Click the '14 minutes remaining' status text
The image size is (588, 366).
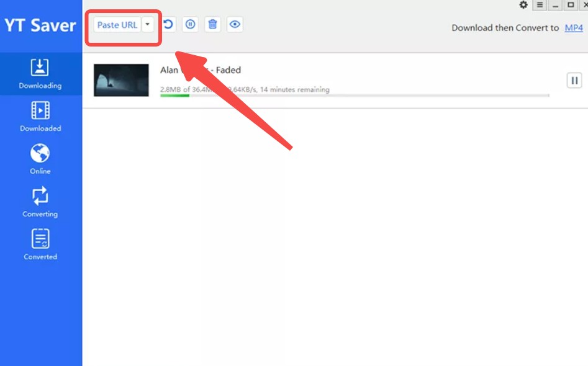(295, 89)
